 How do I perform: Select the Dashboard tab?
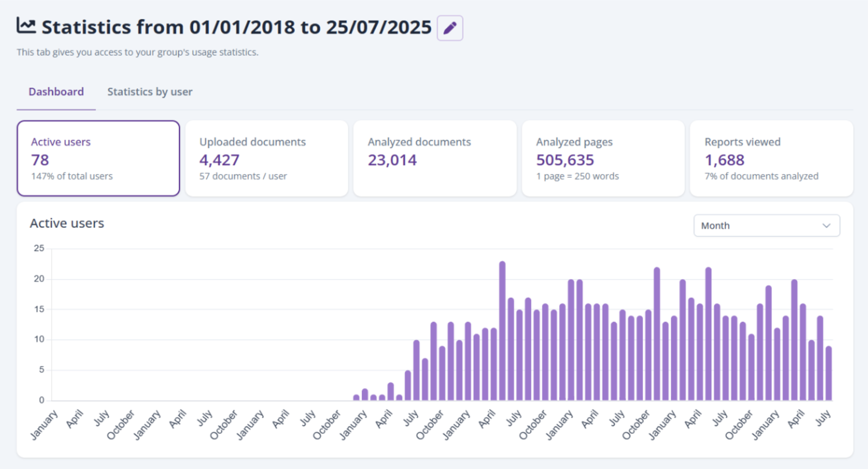pyautogui.click(x=56, y=92)
